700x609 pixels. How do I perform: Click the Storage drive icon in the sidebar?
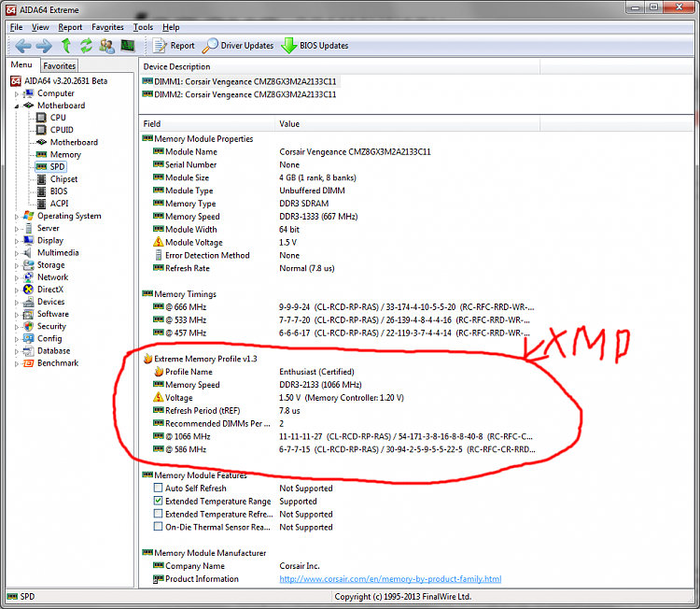click(29, 265)
